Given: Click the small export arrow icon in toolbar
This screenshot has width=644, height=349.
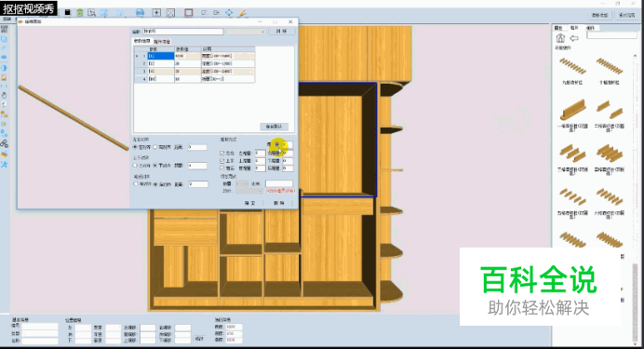Looking at the screenshot, I should pos(216,13).
